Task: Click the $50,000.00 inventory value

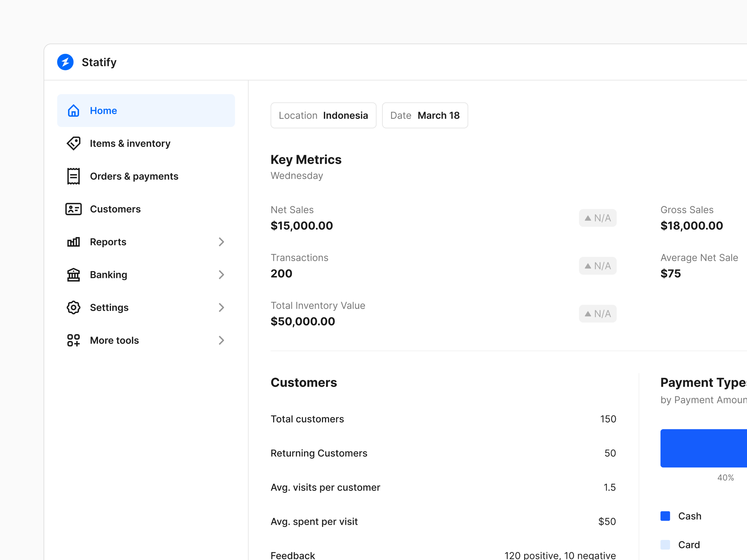Action: click(303, 321)
